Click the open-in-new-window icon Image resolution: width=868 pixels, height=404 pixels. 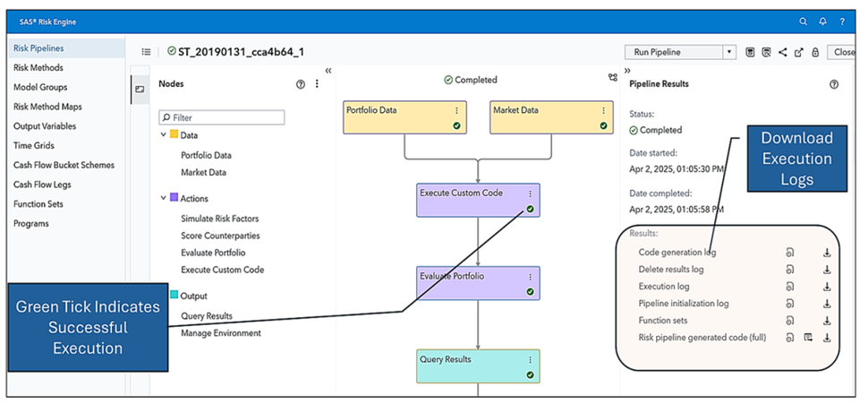pyautogui.click(x=798, y=52)
